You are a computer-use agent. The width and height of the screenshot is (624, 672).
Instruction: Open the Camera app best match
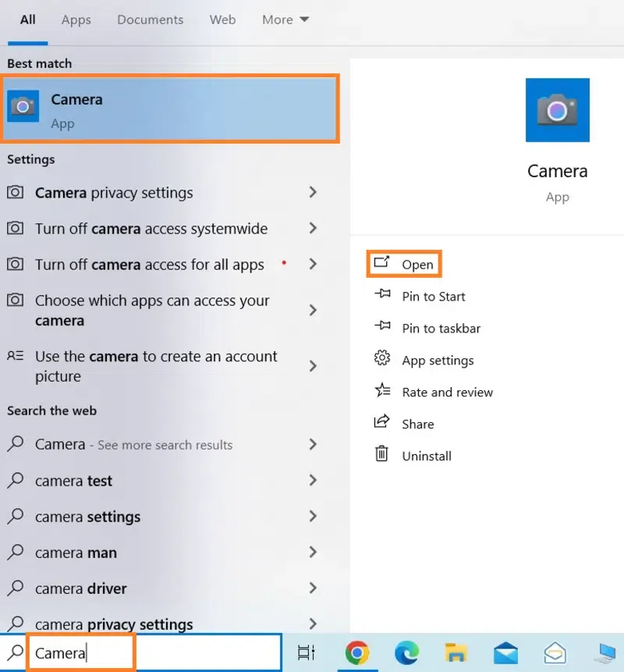tap(170, 108)
